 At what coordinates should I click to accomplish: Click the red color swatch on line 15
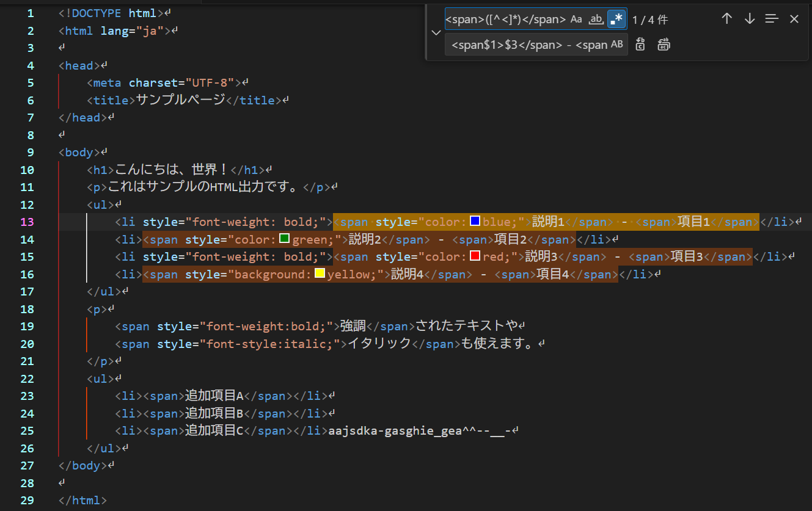click(x=475, y=256)
